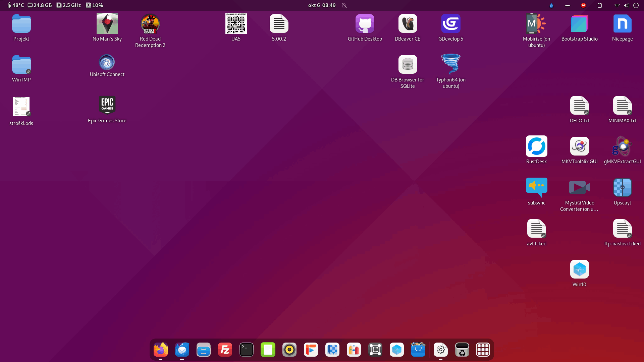Open system settings gear icon

click(440, 350)
